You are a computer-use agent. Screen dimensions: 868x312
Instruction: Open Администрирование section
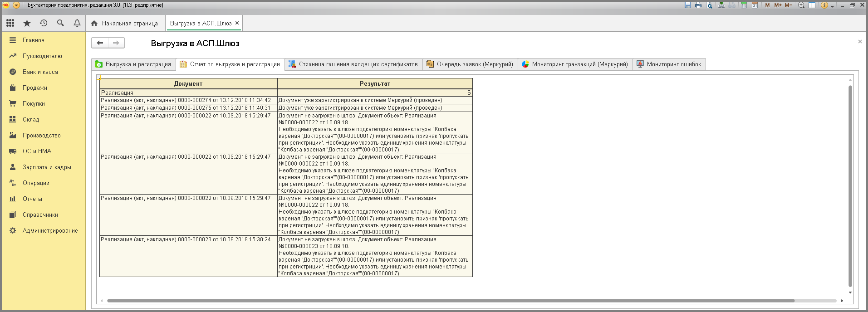tap(44, 230)
